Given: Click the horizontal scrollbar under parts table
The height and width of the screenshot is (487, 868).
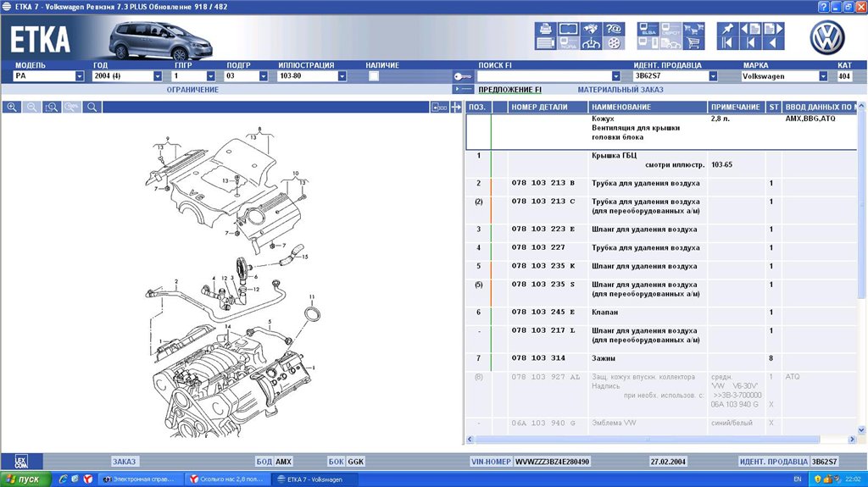Looking at the screenshot, I should point(647,439).
